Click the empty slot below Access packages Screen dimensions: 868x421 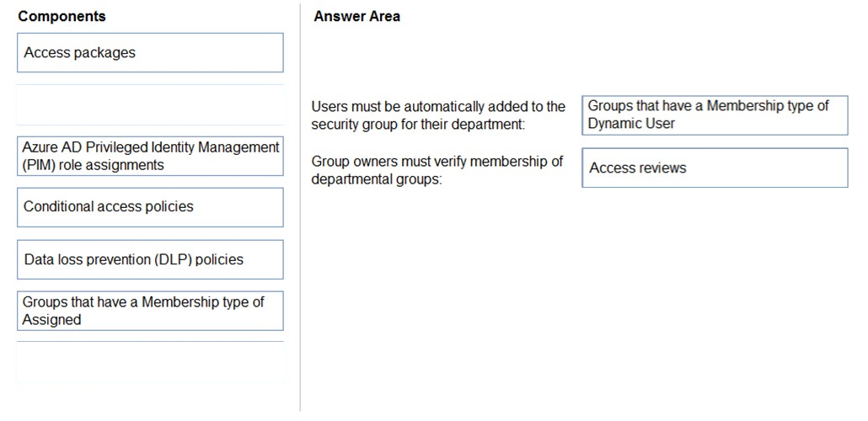(150, 104)
